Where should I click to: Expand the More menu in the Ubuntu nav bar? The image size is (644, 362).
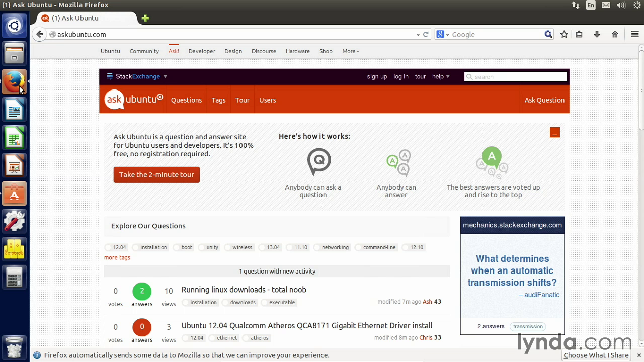click(x=350, y=51)
